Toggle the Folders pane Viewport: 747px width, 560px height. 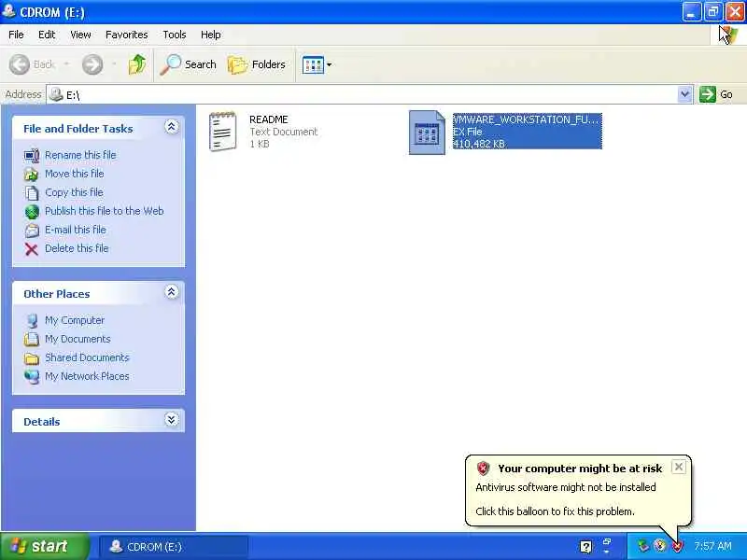(x=257, y=64)
